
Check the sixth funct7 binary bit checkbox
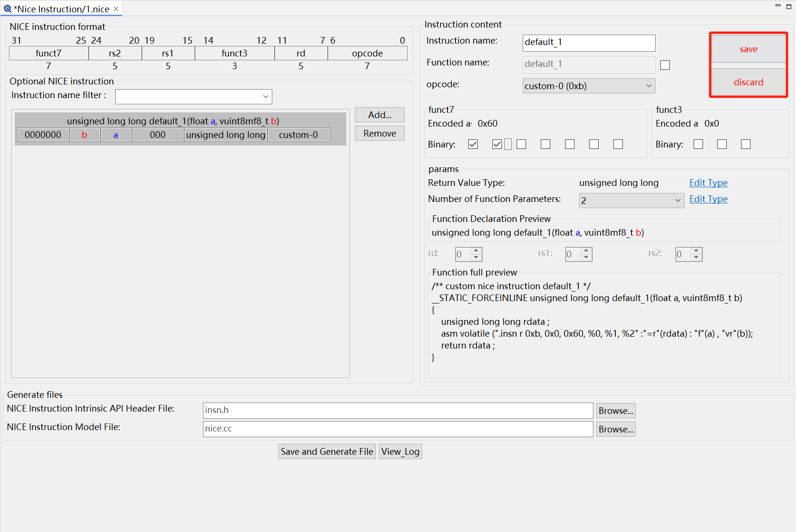594,144
